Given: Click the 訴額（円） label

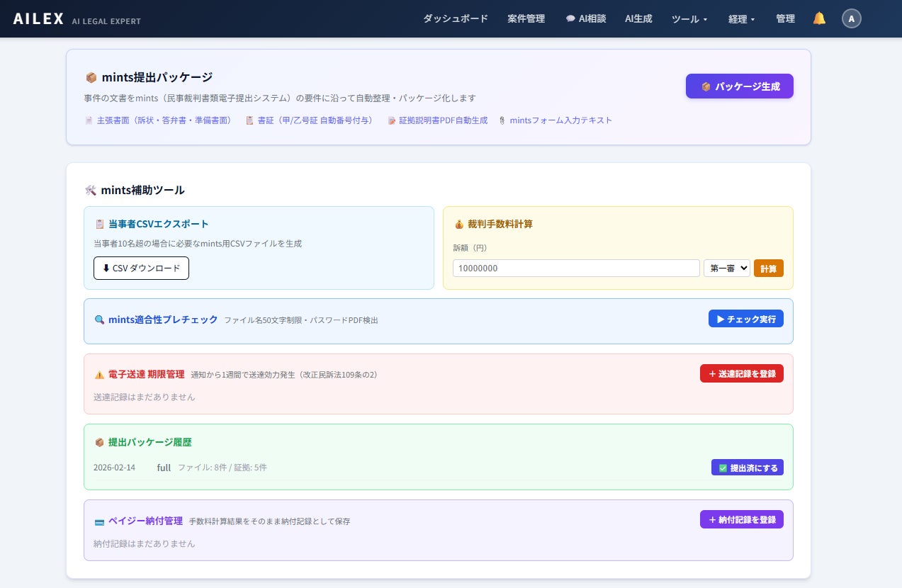Looking at the screenshot, I should pyautogui.click(x=470, y=248).
